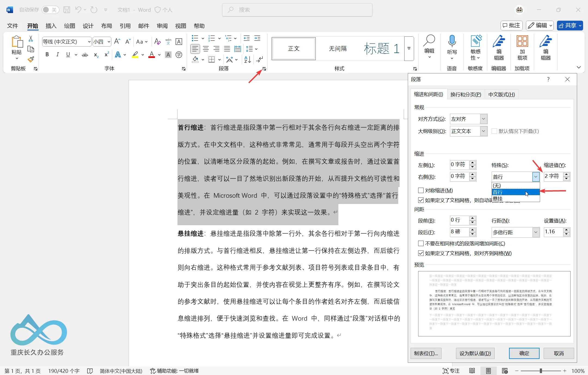Click the indent value (缩进值) field
This screenshot has width=588, height=375.
(x=553, y=176)
